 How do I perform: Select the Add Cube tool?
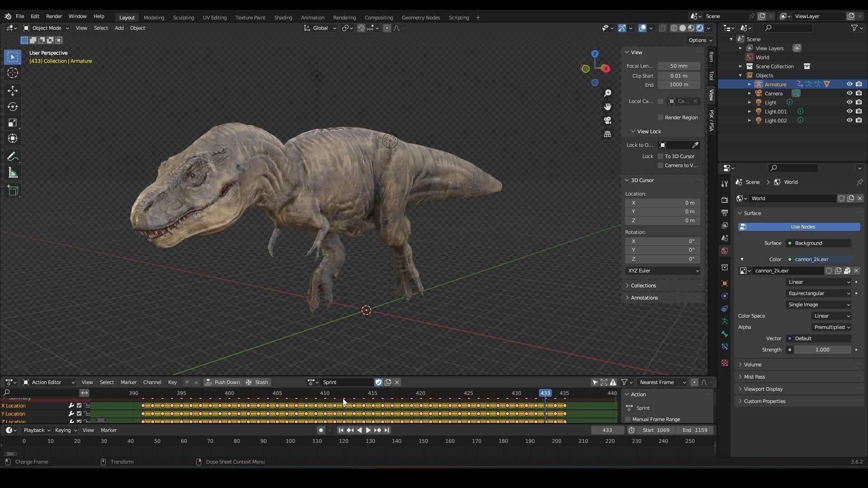(x=13, y=191)
